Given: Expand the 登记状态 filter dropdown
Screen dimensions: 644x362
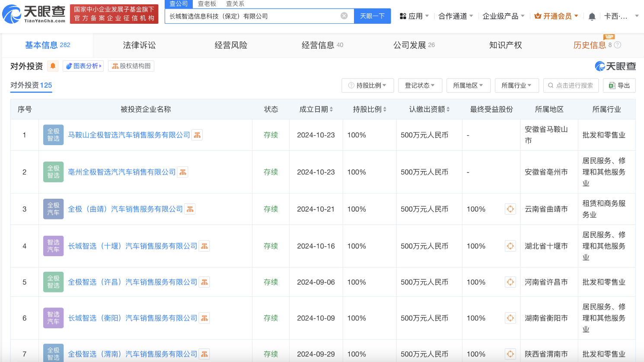Looking at the screenshot, I should [420, 86].
